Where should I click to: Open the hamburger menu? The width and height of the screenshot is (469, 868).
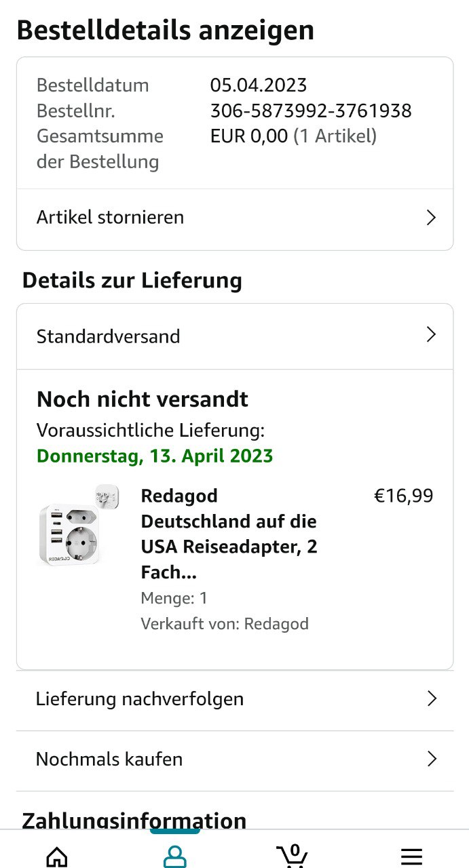[x=411, y=856]
